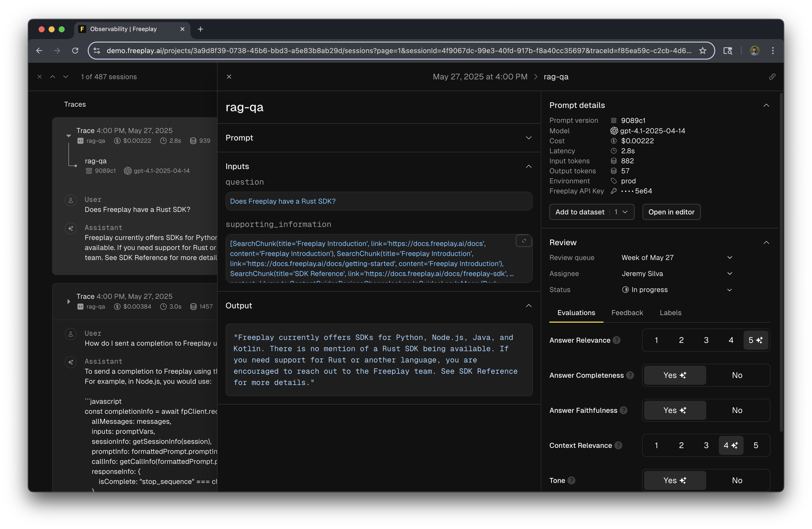Click Add to dataset button
This screenshot has width=812, height=529.
(580, 212)
